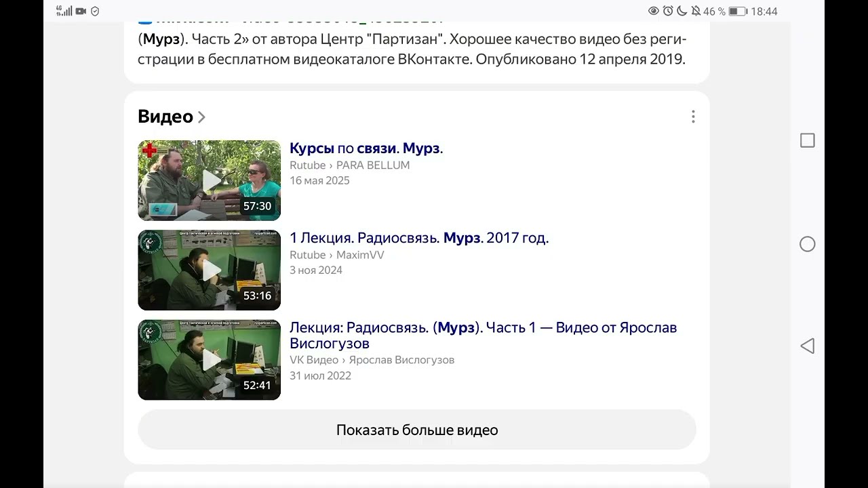The height and width of the screenshot is (488, 868).
Task: Play the 53:16 radio lecture thumbnail
Action: point(210,270)
